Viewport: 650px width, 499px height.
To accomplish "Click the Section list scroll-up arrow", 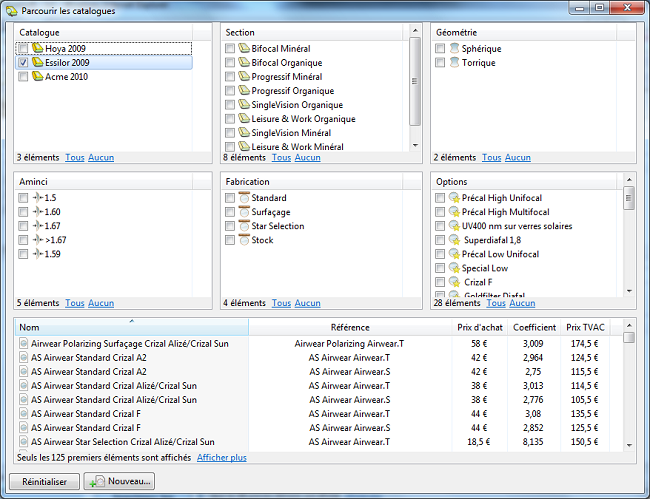I will (415, 31).
